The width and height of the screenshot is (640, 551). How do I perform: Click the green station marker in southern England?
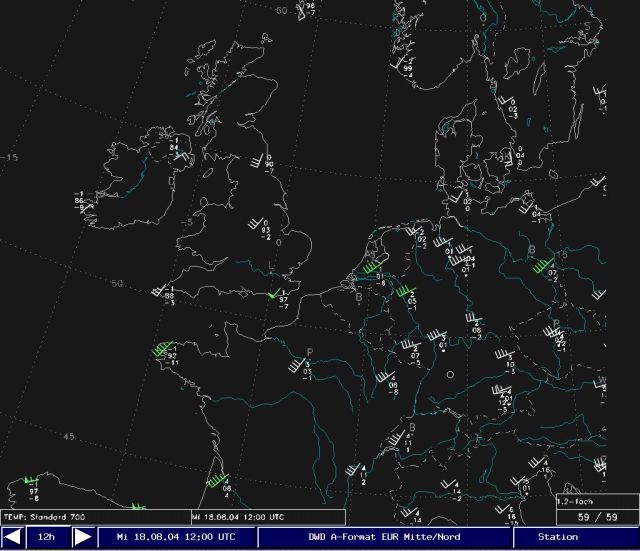tap(270, 293)
